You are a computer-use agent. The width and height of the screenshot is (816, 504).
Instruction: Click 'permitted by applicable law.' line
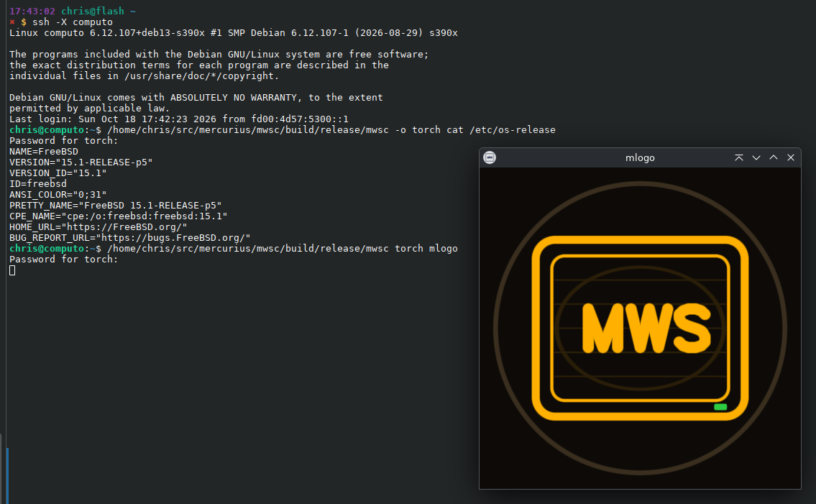click(90, 109)
